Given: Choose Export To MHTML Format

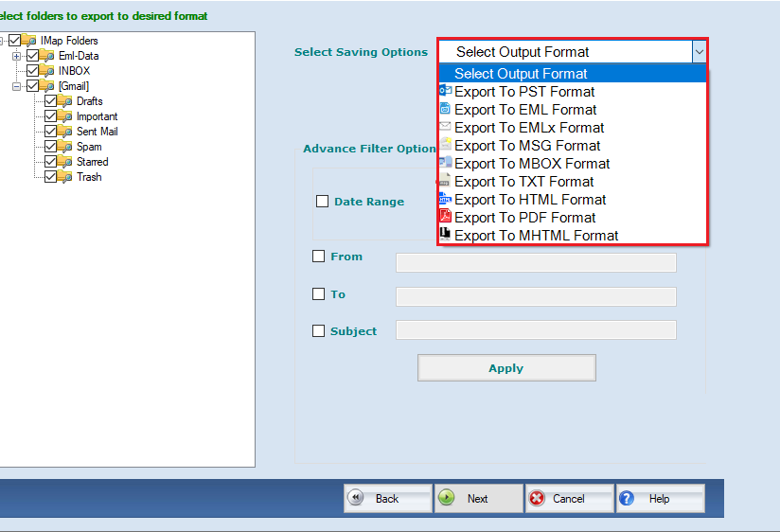Looking at the screenshot, I should 573,235.
